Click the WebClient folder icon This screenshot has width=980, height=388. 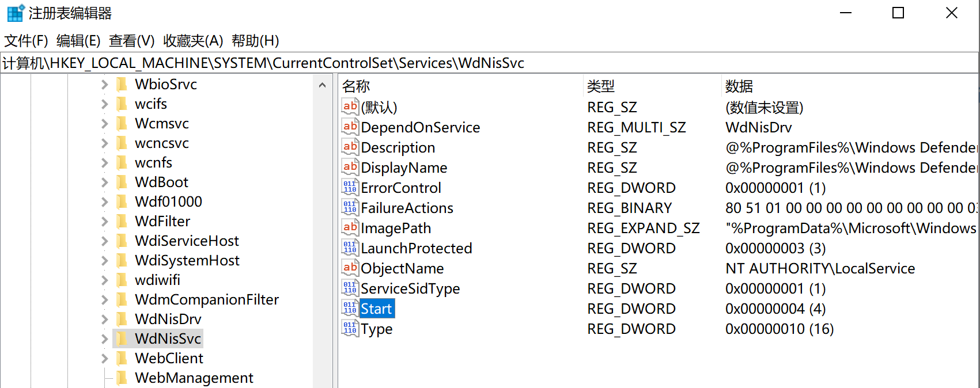[122, 358]
